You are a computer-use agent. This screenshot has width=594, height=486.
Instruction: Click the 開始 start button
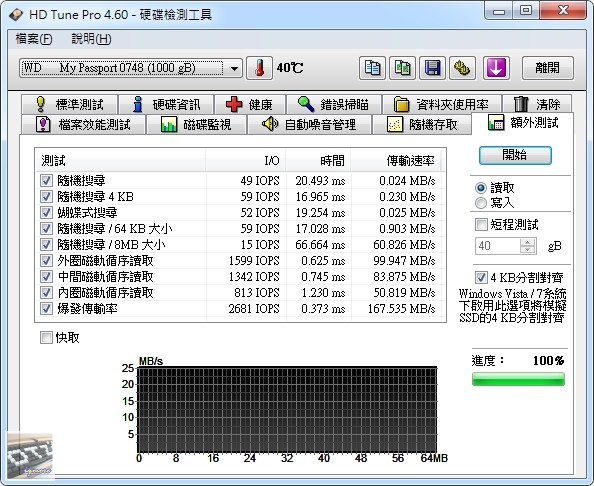pos(515,155)
